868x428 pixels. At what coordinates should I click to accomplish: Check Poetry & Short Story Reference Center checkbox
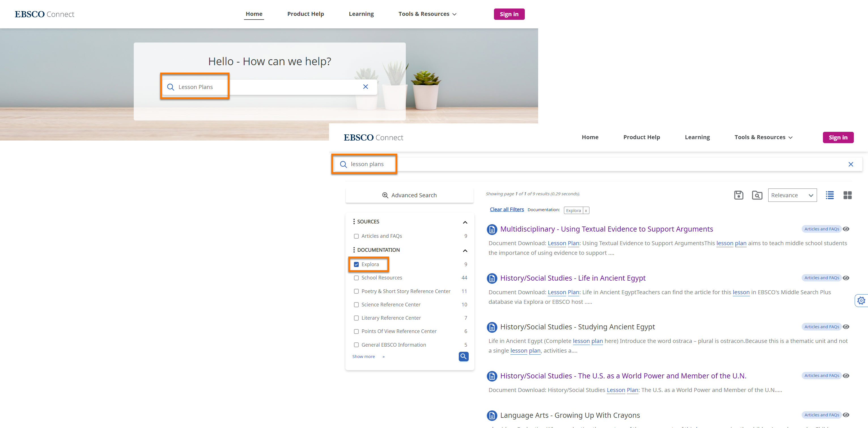point(356,291)
